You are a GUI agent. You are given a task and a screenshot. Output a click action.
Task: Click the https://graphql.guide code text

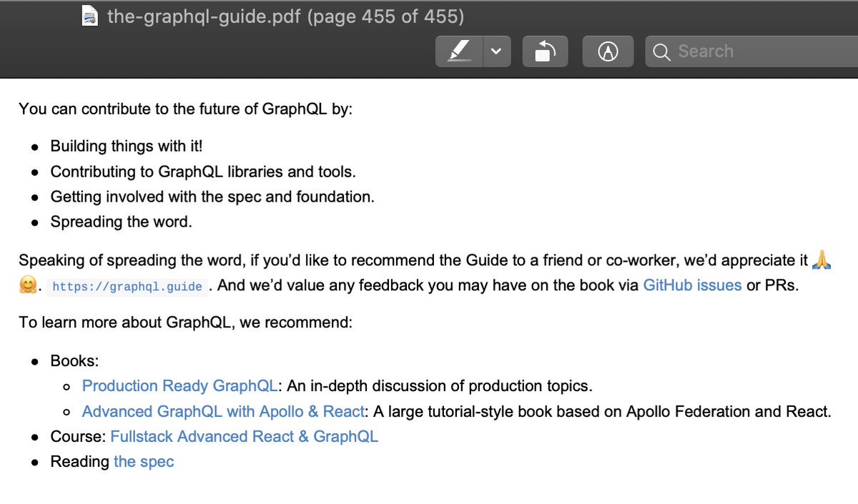pyautogui.click(x=127, y=287)
